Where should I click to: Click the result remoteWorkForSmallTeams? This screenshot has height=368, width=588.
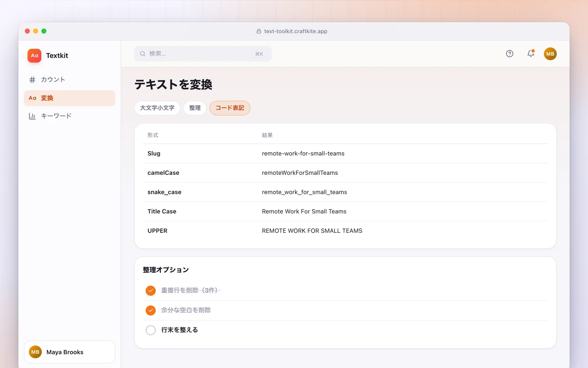[x=300, y=173]
